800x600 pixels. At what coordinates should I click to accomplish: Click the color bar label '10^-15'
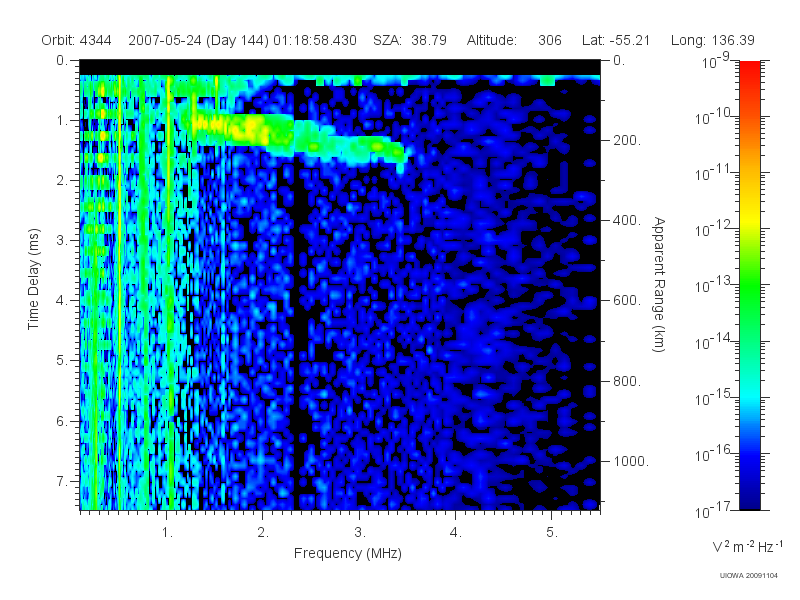pyautogui.click(x=713, y=397)
